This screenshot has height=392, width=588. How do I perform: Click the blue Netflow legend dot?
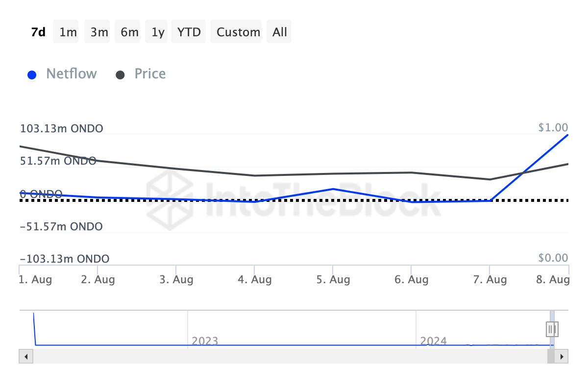pyautogui.click(x=32, y=75)
